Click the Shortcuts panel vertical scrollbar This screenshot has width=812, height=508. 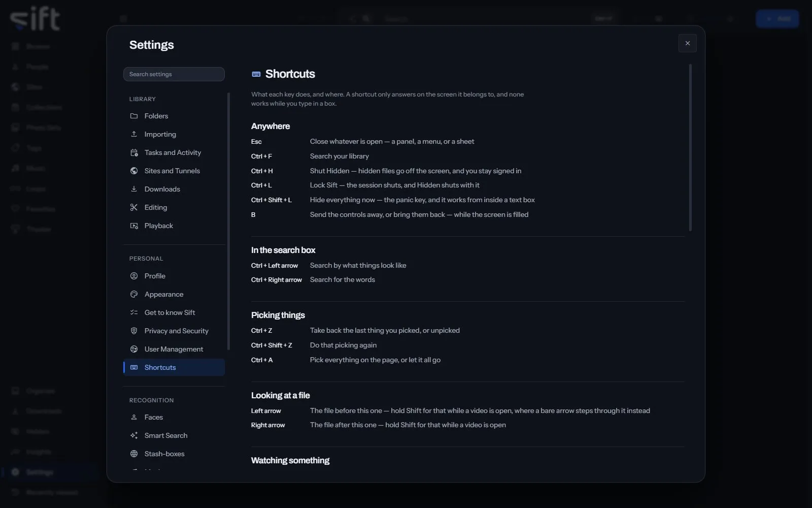coord(690,148)
